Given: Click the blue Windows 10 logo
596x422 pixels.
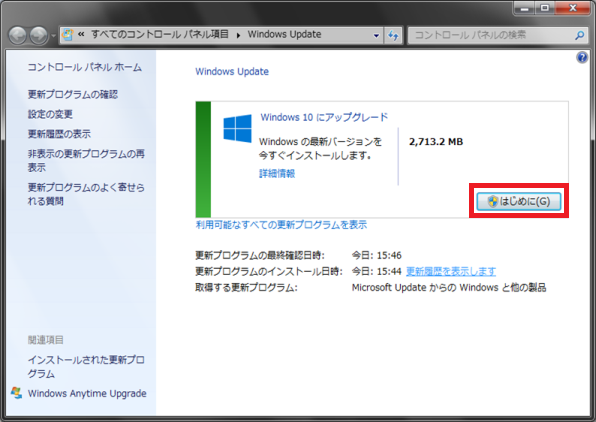Looking at the screenshot, I should pos(237,129).
